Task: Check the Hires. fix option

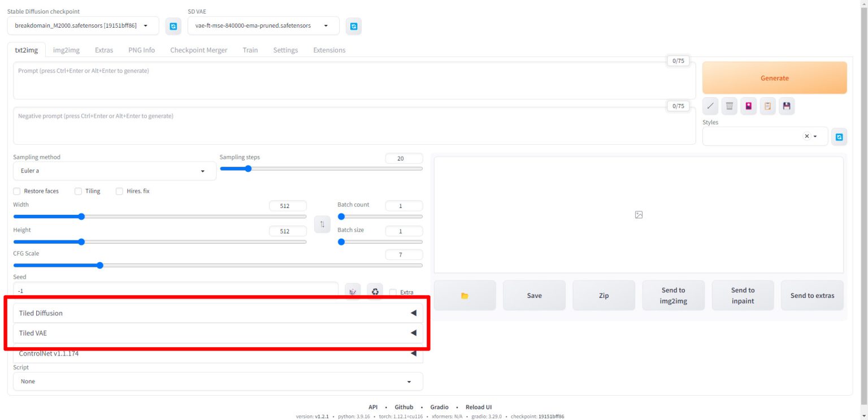Action: (119, 191)
